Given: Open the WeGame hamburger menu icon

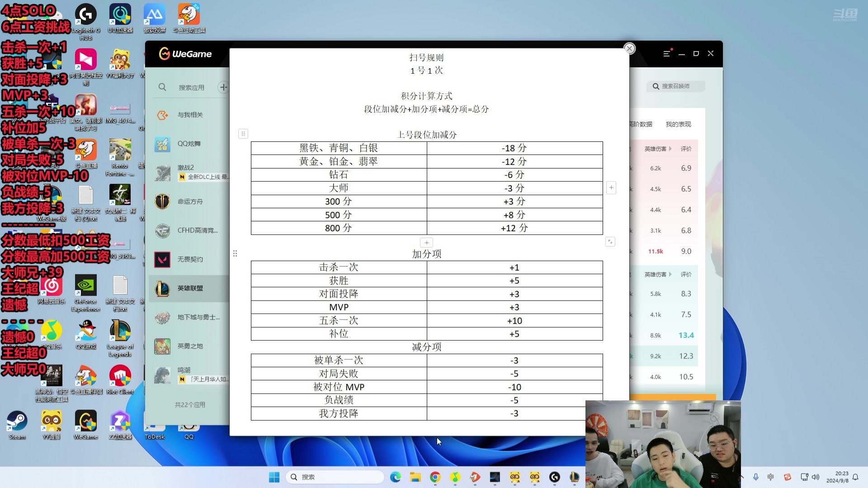Looking at the screenshot, I should point(667,53).
